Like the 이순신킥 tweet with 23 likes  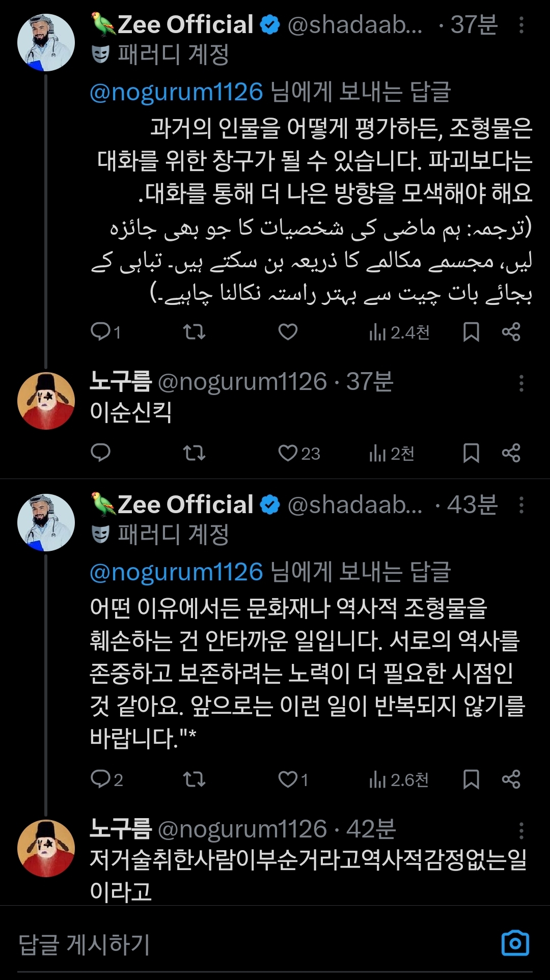pos(288,453)
